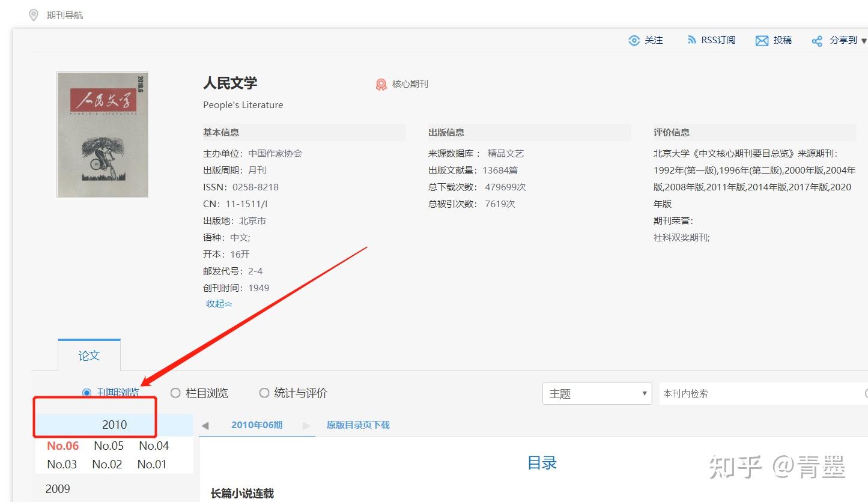This screenshot has width=868, height=502.
Task: Open issue No.05 of 2010
Action: [108, 446]
